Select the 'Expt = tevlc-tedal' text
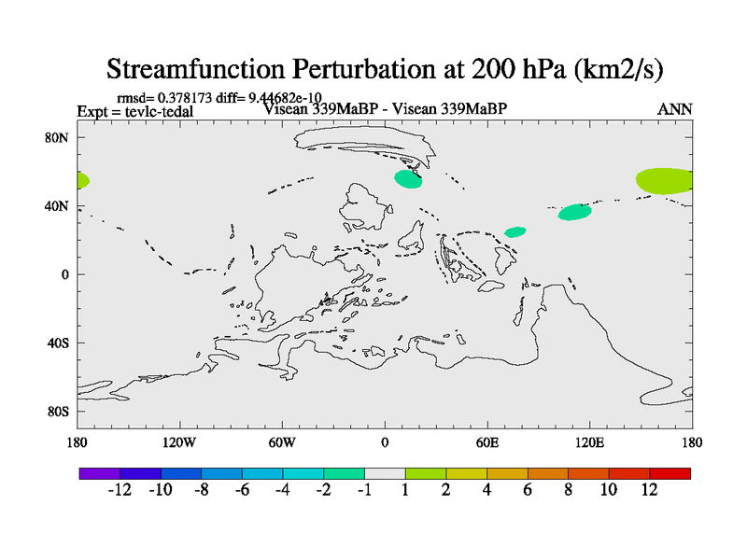Viewport: 747px width, 560px height. 135,111
